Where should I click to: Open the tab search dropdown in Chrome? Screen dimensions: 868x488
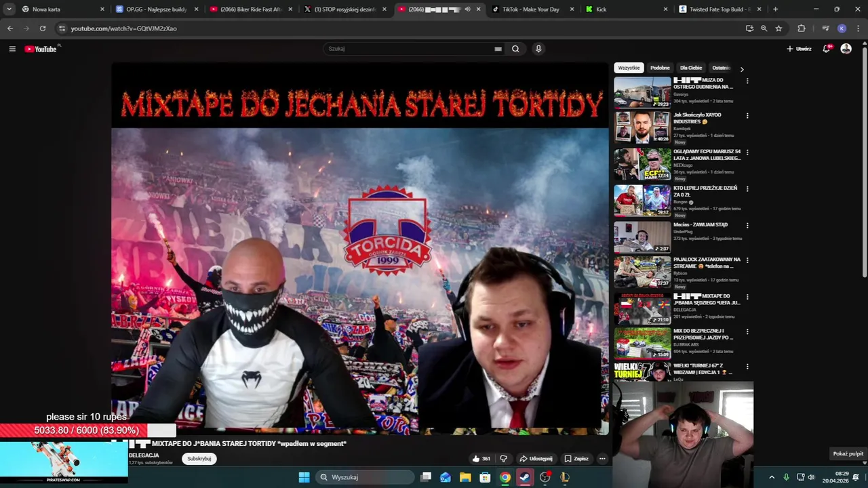(9, 9)
